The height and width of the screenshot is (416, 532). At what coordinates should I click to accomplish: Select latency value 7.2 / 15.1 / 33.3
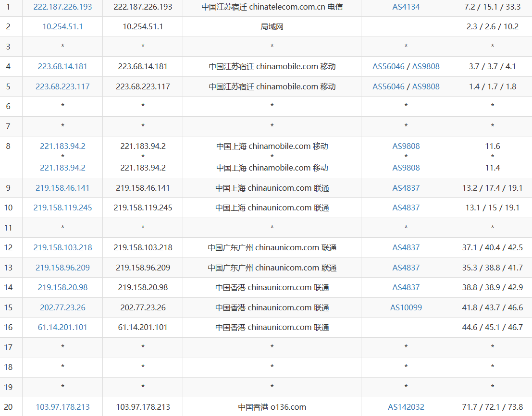(492, 7)
